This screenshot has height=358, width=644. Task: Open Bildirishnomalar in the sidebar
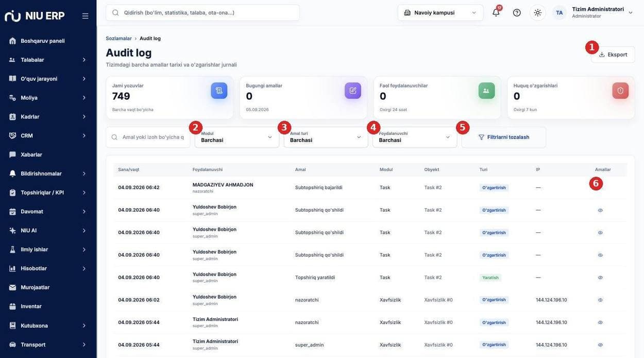48,174
